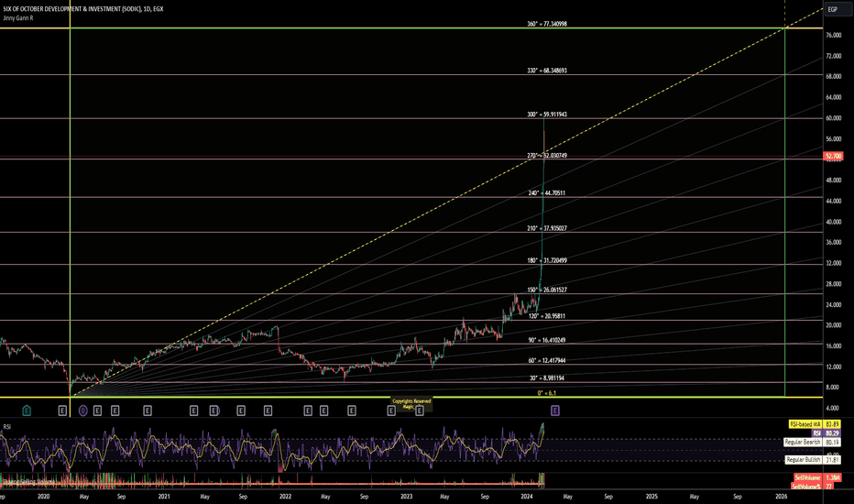Click the purple E marker near 2024
Viewport: 854px width, 504px height.
(555, 411)
